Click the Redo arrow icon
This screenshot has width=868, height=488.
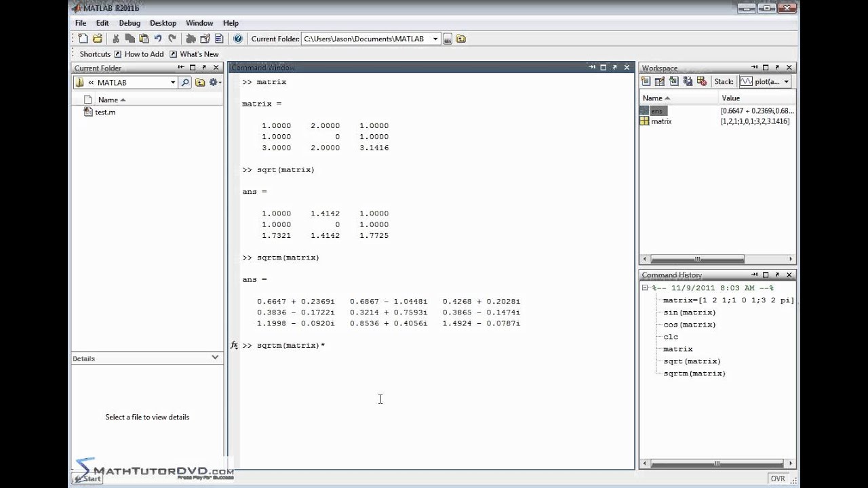click(172, 39)
